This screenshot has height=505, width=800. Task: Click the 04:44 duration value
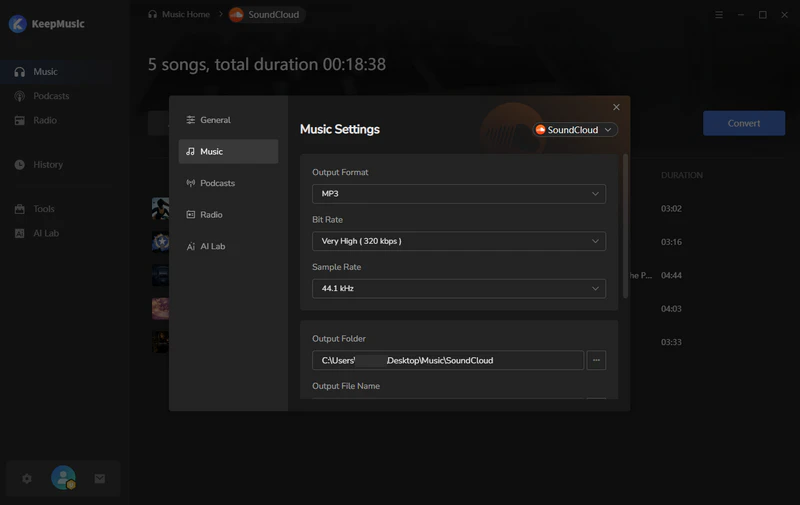point(671,275)
